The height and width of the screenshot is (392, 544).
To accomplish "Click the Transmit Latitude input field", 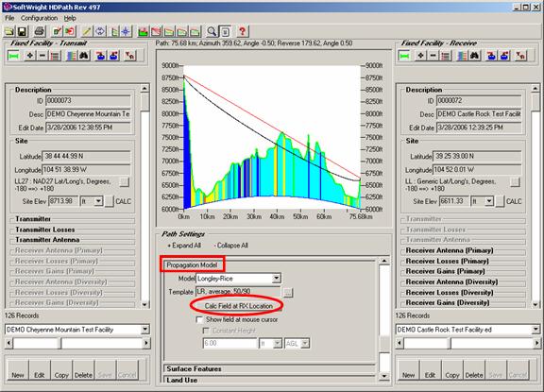I will pos(86,156).
